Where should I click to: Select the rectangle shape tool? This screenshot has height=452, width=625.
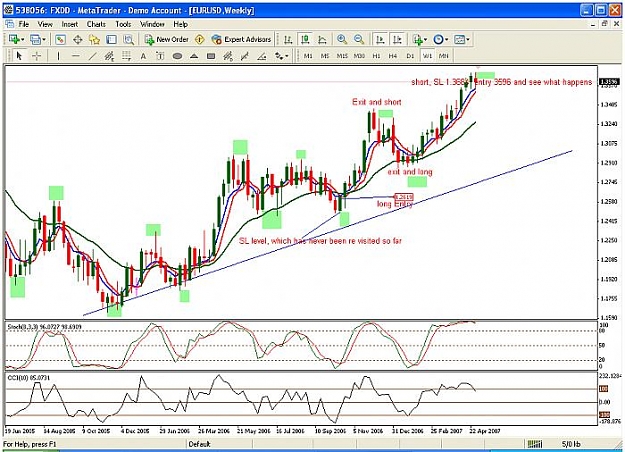211,56
